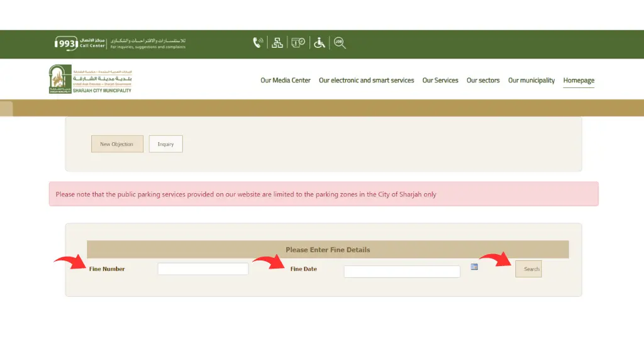Open the sitemap icon in green bar
Viewport: 644px width, 351px height.
(x=277, y=43)
